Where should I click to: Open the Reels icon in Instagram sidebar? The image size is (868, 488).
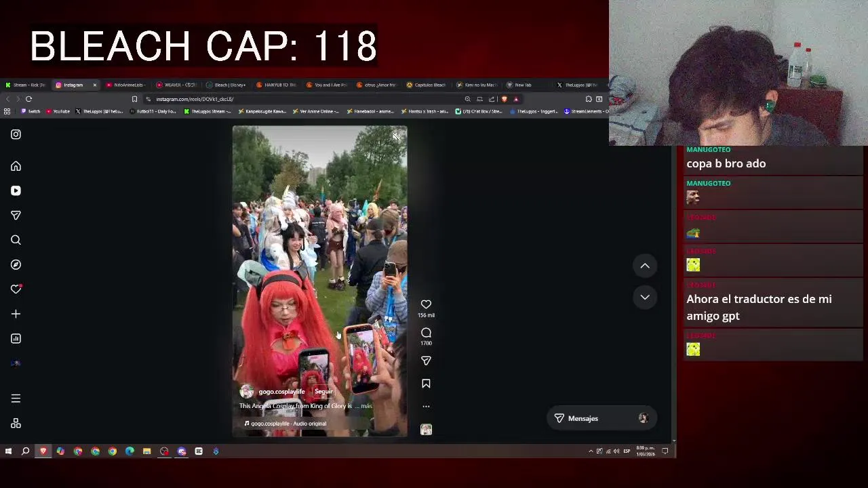click(16, 190)
